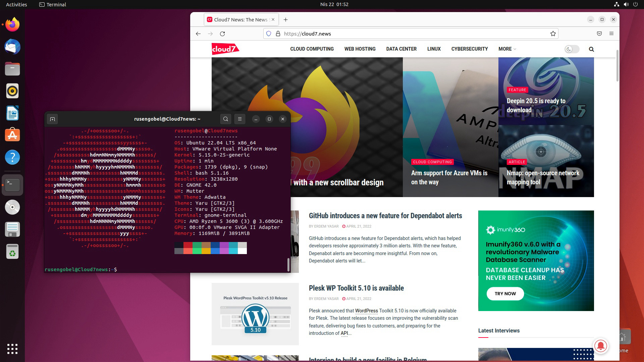Click the terminal new tab icon
Screen dimensions: 644x362
tap(52, 119)
